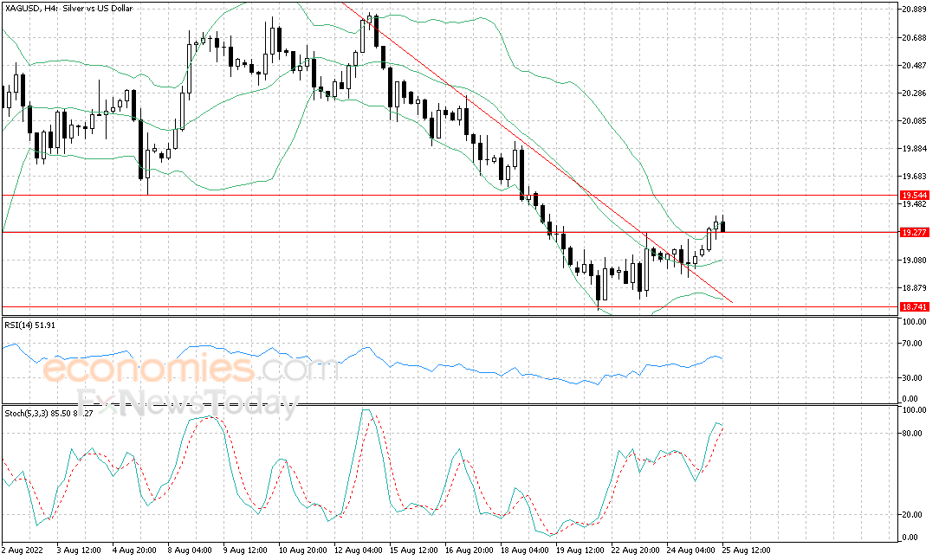Viewport: 939px width, 560px height.
Task: Click the 12 Aug 04:00 time label
Action: click(358, 550)
